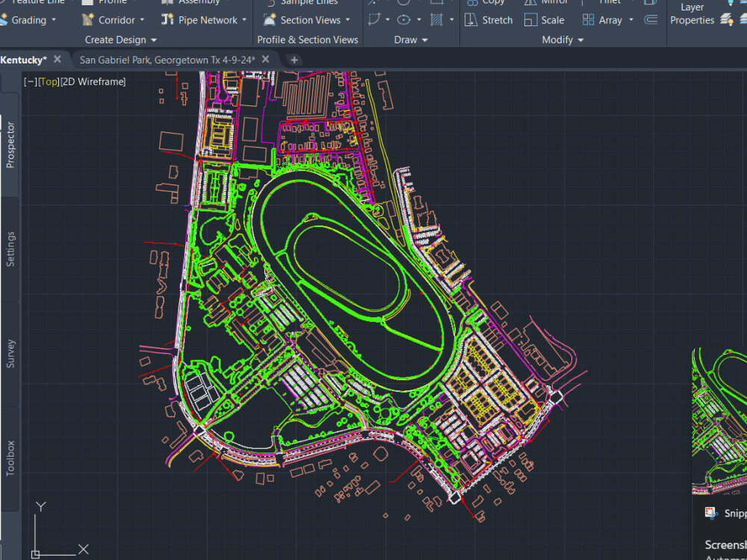
Task: Click the Profile & Section Views panel title
Action: click(308, 40)
